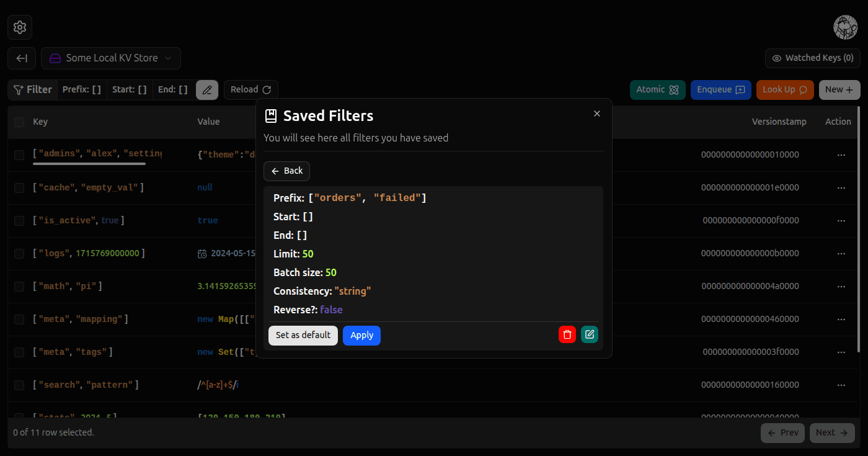868x456 pixels.
Task: Open the Some Local KV Store dropdown
Action: 111,58
